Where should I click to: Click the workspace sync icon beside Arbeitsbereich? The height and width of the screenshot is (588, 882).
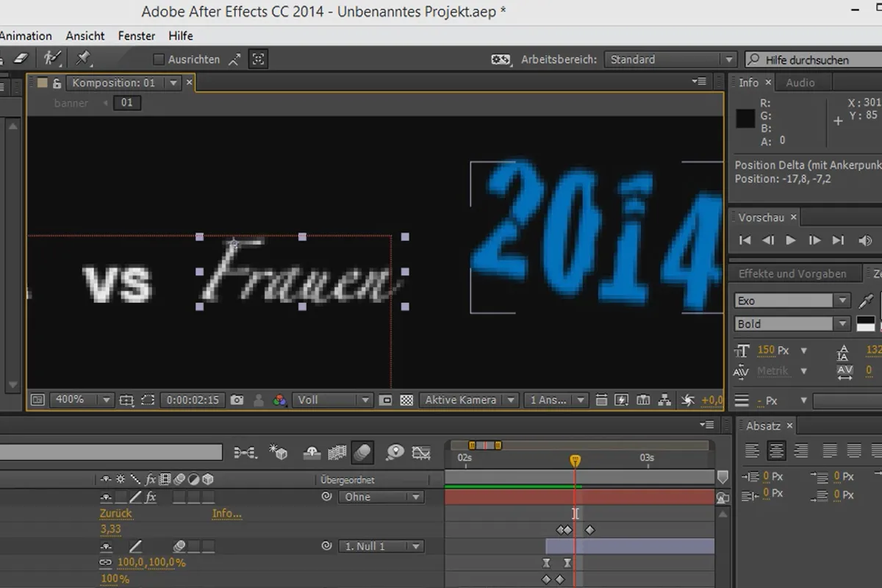pyautogui.click(x=501, y=60)
